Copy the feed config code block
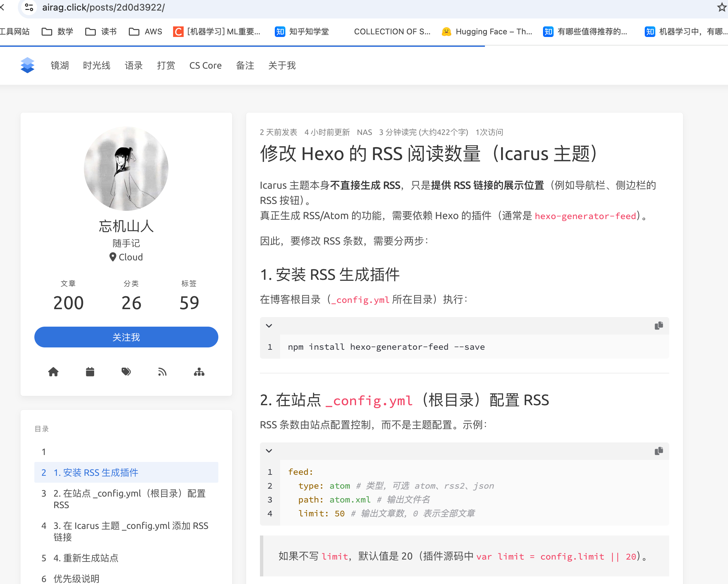 click(x=658, y=451)
